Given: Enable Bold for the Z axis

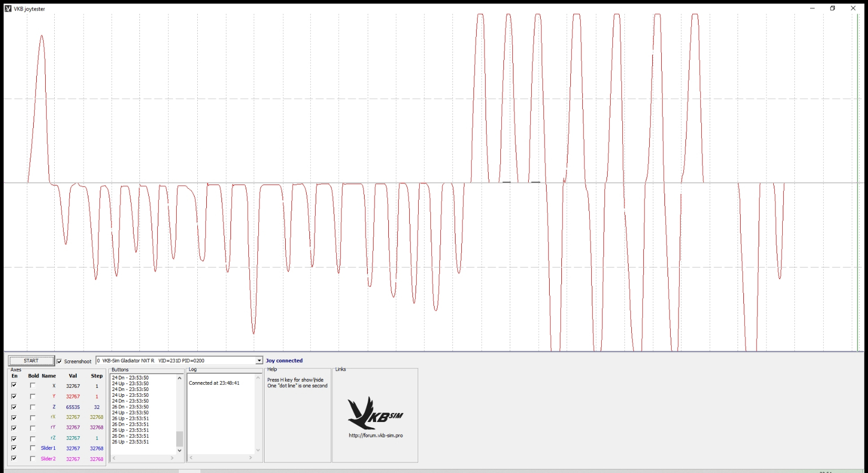Looking at the screenshot, I should pyautogui.click(x=33, y=407).
